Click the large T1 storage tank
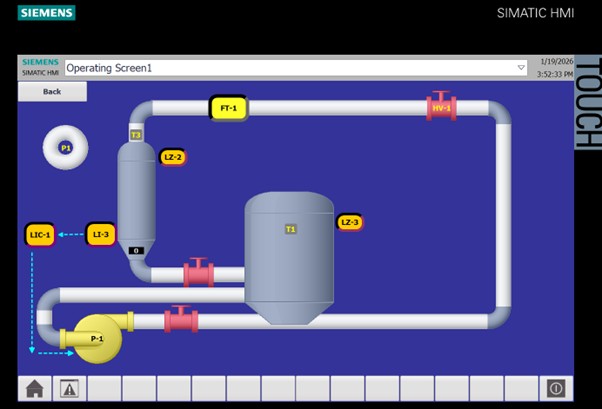This screenshot has width=602, height=409. [x=290, y=255]
